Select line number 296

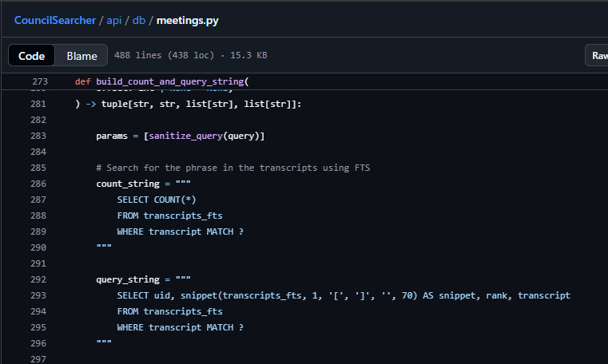click(x=38, y=343)
